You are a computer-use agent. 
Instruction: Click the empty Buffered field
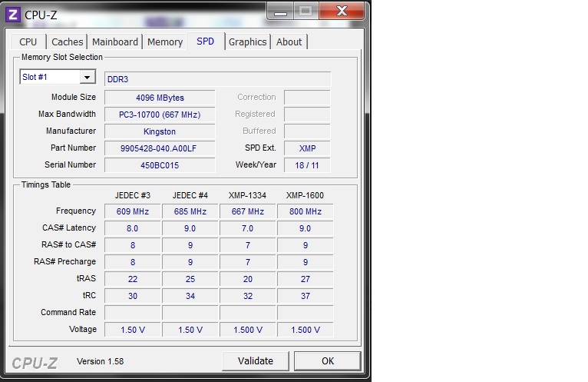(x=307, y=131)
